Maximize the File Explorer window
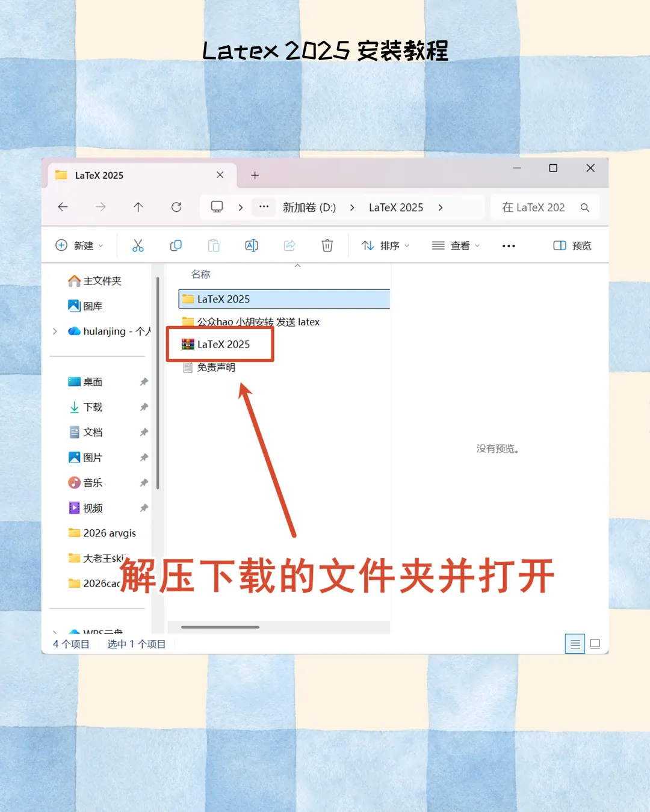650x812 pixels. [553, 168]
